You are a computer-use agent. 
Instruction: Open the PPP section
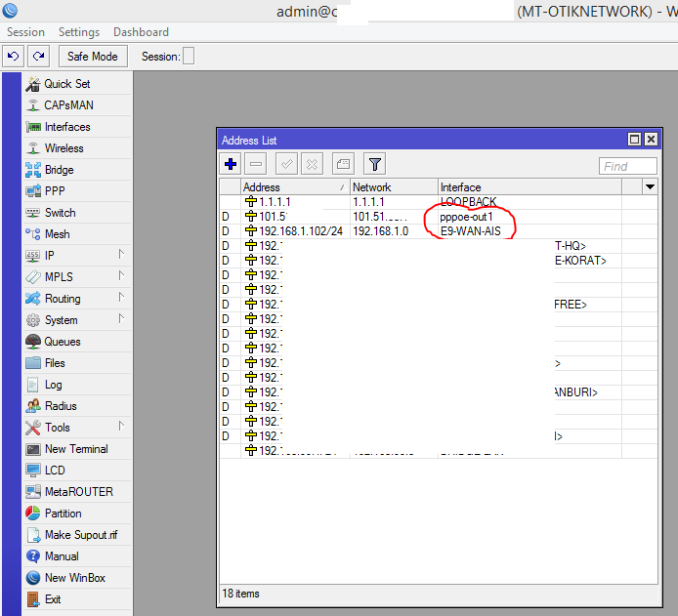click(x=77, y=191)
